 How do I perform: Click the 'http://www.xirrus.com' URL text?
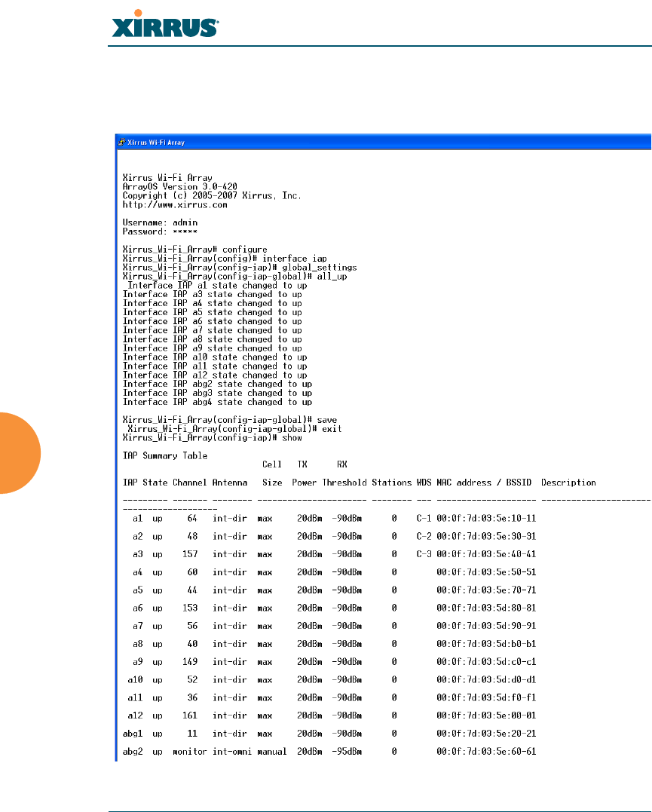[175, 204]
